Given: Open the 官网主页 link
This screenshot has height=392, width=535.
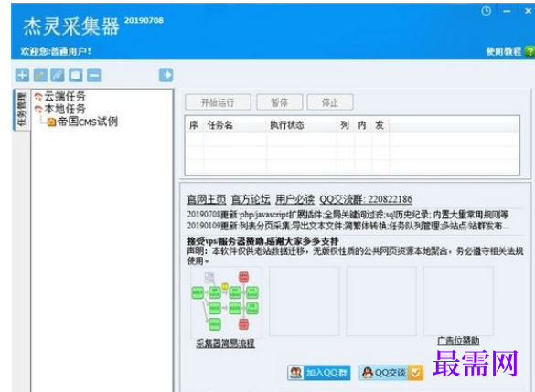Looking at the screenshot, I should (207, 199).
